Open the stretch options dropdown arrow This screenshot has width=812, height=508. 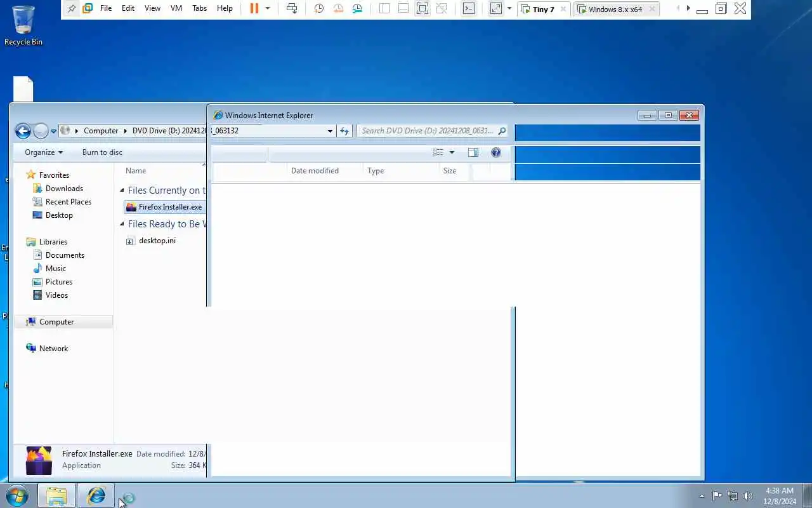[x=509, y=8]
